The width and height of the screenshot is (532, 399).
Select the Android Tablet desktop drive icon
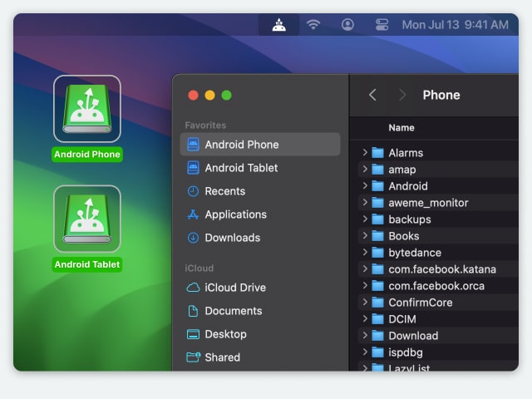pos(87,219)
